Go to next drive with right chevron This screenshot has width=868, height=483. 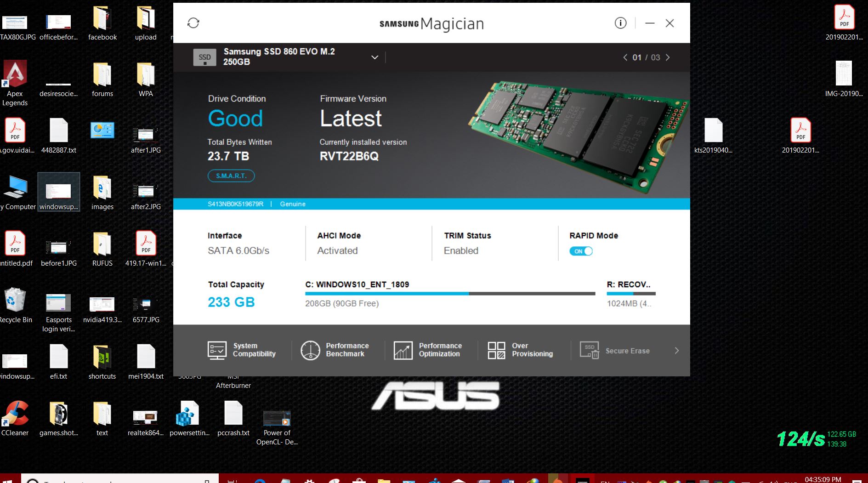point(668,57)
